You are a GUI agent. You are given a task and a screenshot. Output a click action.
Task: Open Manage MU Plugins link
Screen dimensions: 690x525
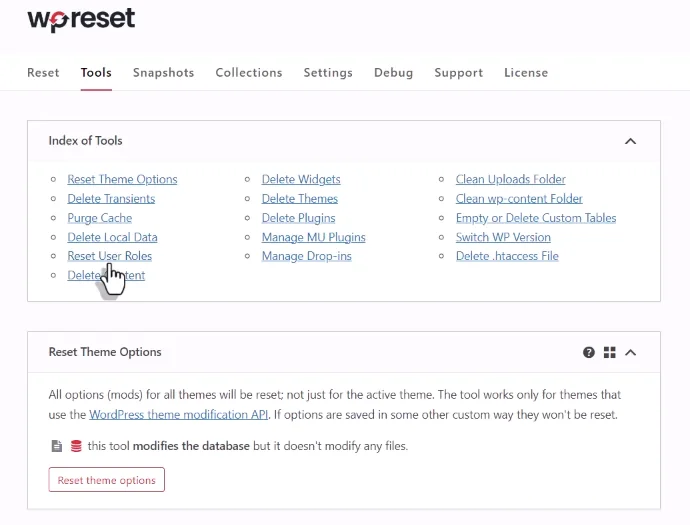click(314, 237)
